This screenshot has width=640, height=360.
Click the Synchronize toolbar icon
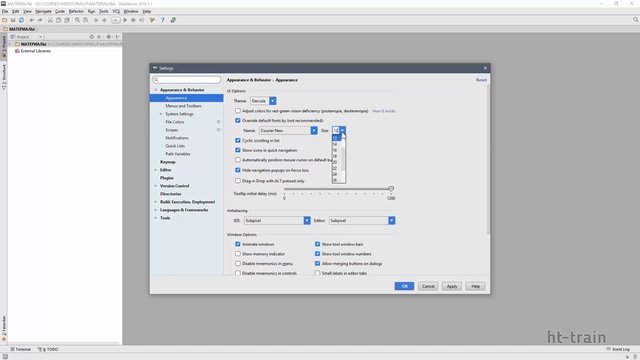[21, 20]
